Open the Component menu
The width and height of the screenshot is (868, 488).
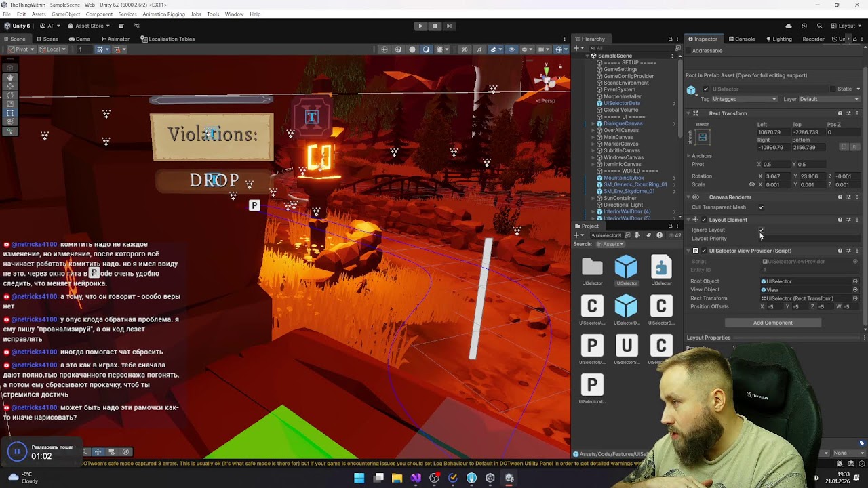(x=99, y=14)
